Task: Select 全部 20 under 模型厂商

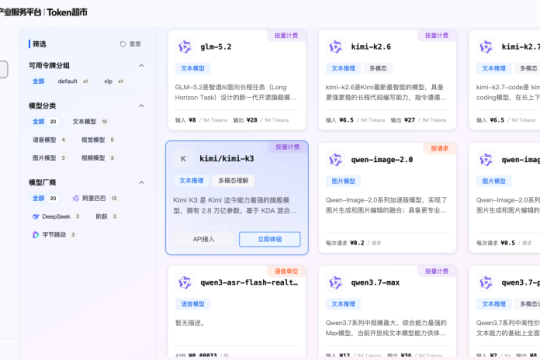Action: tap(44, 198)
